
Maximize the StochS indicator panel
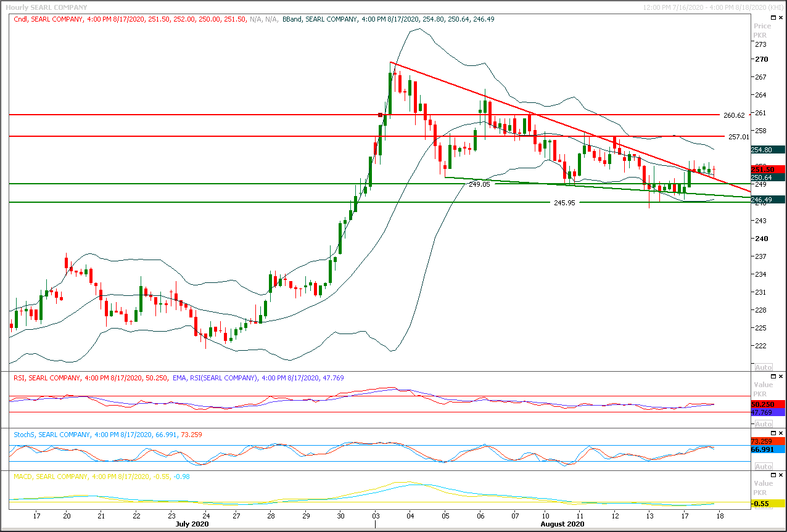(x=774, y=433)
